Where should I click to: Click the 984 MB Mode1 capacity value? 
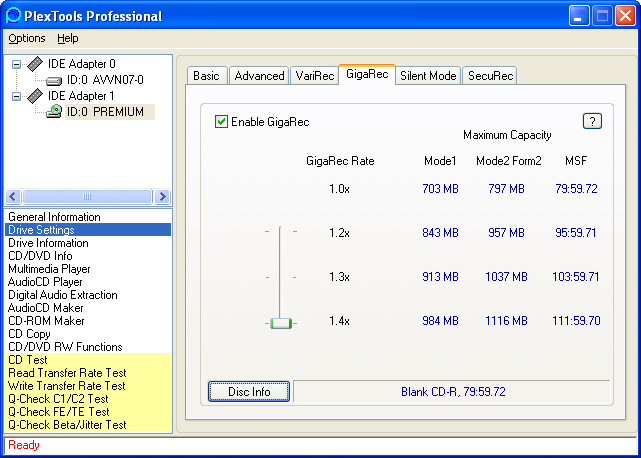coord(440,321)
